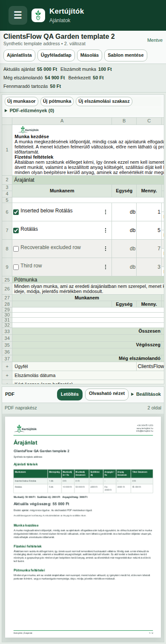
Task: Click the Fennmaradó tartozás 50 Ft summary
Action: (x=32, y=86)
